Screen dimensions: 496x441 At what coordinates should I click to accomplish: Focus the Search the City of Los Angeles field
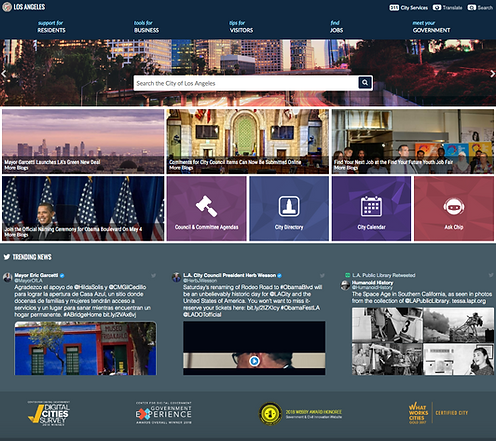[246, 83]
